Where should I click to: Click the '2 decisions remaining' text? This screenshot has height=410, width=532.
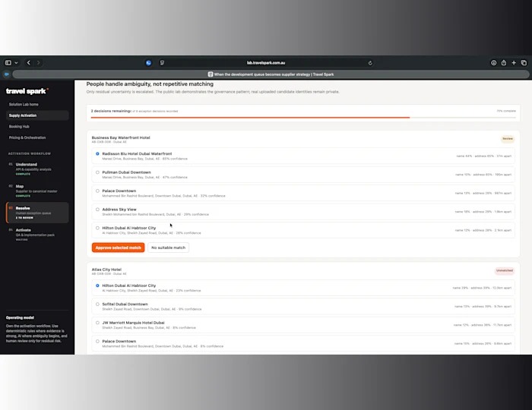[111, 111]
